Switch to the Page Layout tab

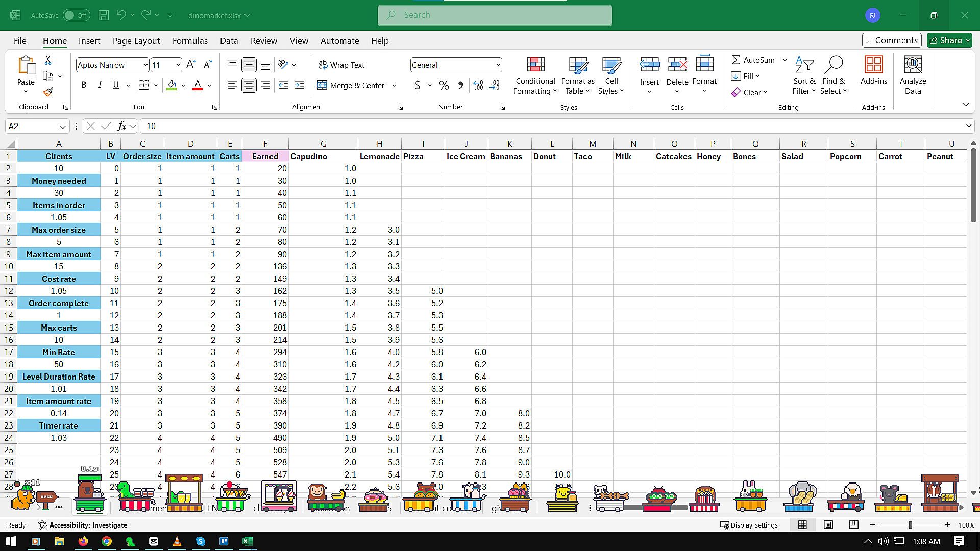[136, 41]
